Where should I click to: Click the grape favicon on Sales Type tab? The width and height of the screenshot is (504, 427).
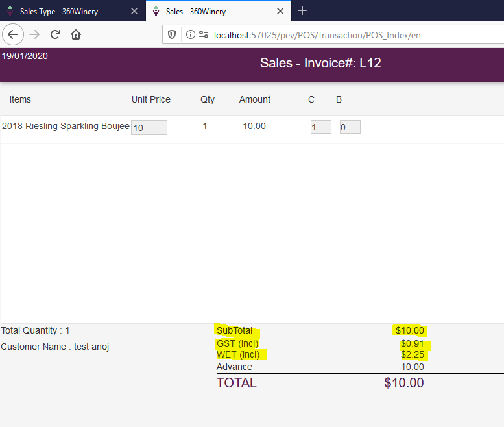pyautogui.click(x=10, y=11)
